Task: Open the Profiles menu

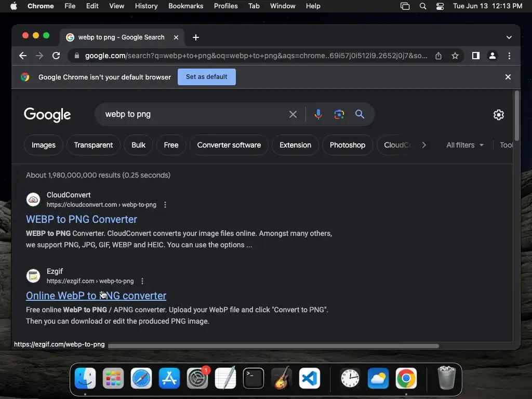Action: (x=225, y=6)
